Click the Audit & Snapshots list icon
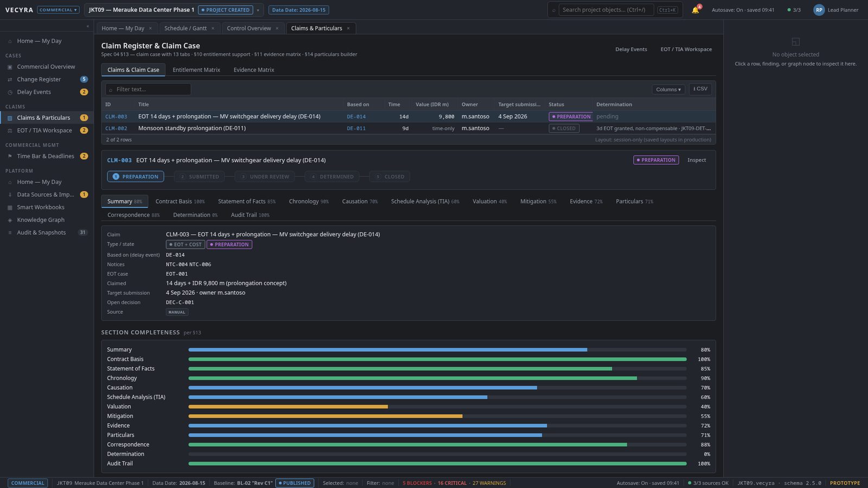Image resolution: width=868 pixels, height=488 pixels. coord(10,233)
